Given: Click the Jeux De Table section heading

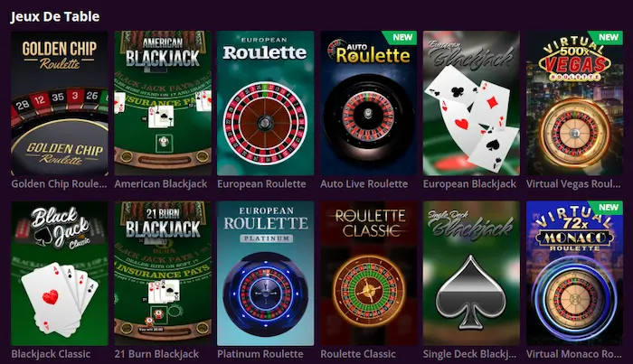Looking at the screenshot, I should [x=55, y=16].
